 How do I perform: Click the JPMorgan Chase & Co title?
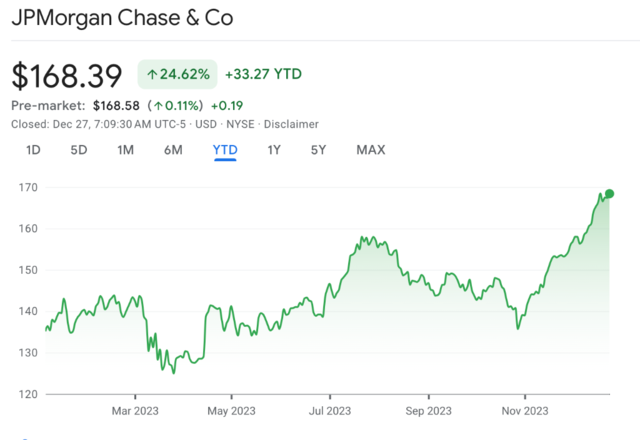122,18
